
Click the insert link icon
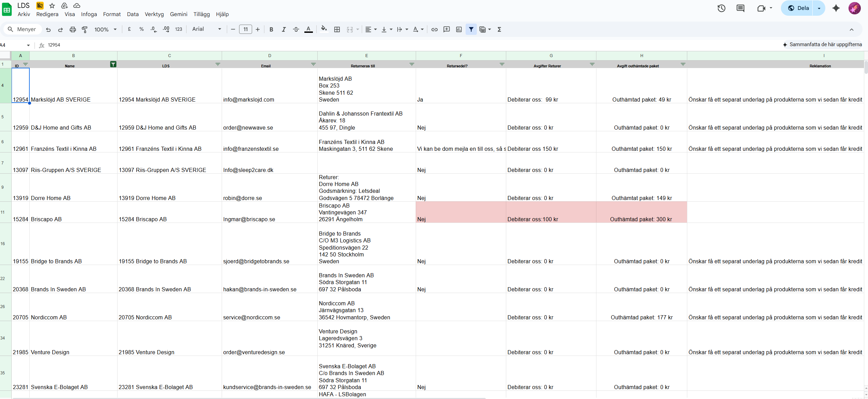pos(434,29)
